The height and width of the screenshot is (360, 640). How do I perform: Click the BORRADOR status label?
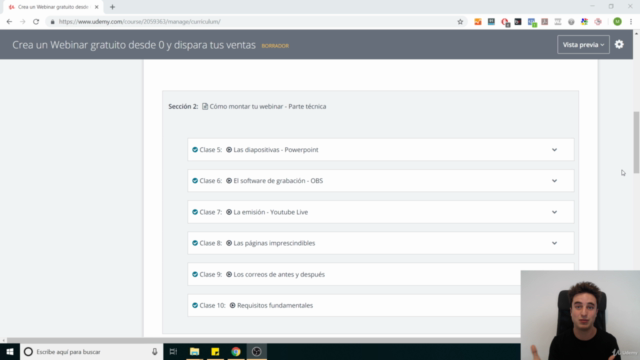click(275, 46)
